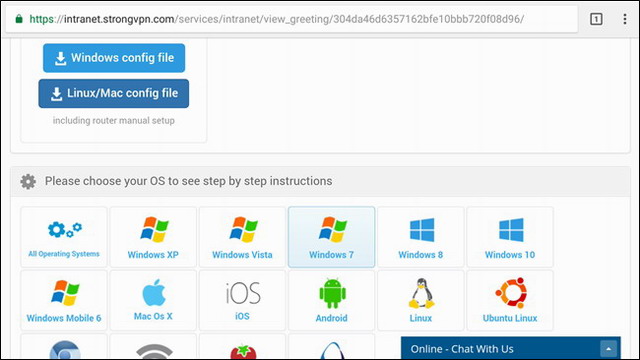The height and width of the screenshot is (360, 640).
Task: Expand the Online chat widget arrow
Action: pos(608,349)
